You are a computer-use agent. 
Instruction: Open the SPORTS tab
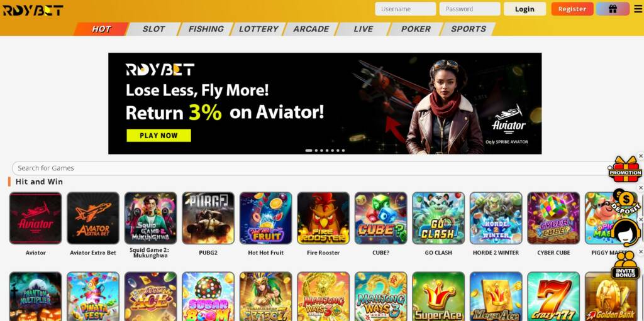pyautogui.click(x=468, y=29)
